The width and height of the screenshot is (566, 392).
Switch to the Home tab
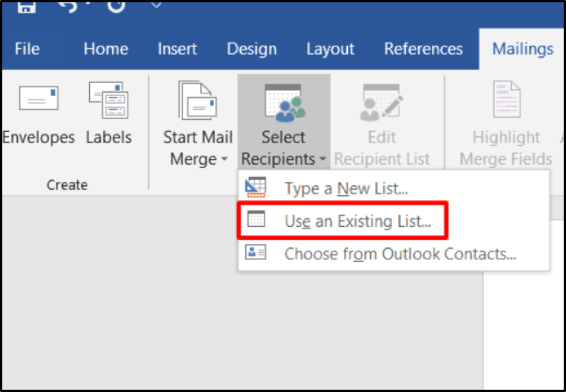105,50
